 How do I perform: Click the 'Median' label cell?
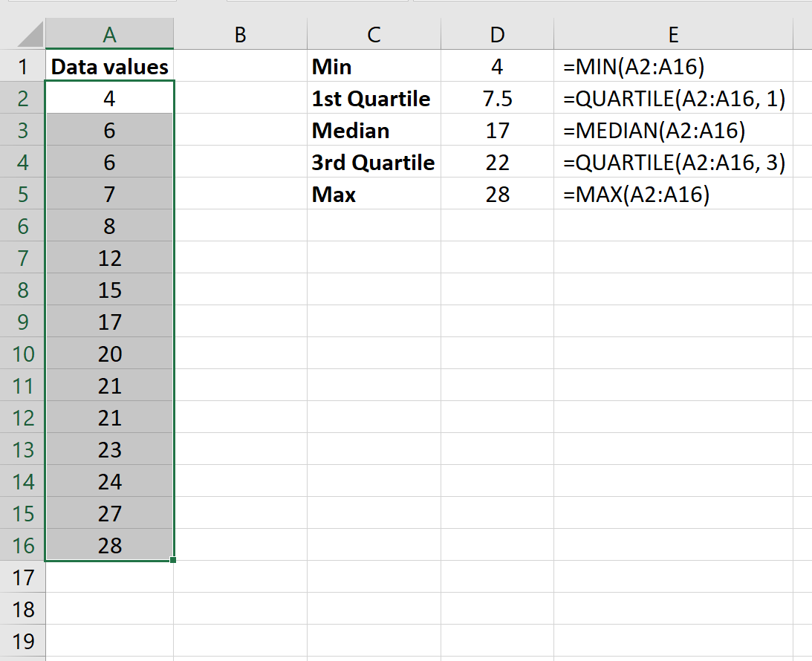[x=374, y=131]
